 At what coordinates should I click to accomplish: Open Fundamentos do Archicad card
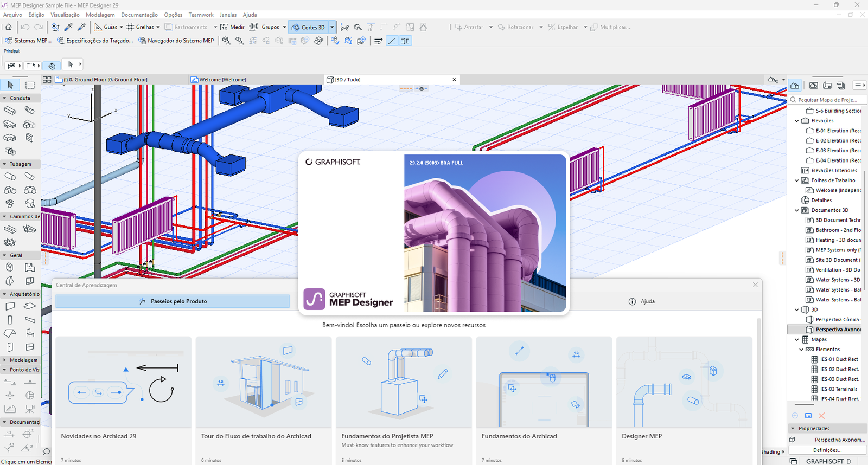[x=544, y=401]
